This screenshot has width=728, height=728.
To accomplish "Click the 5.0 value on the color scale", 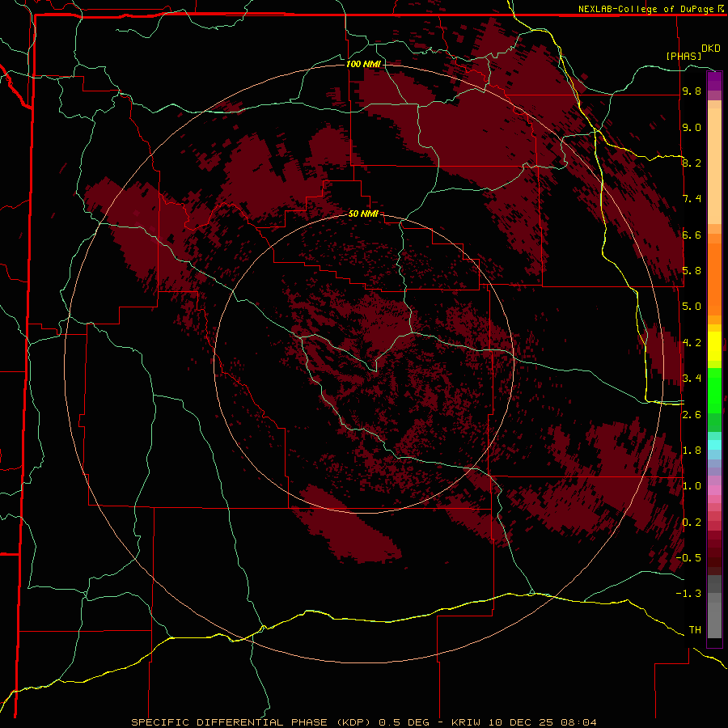I will tap(692, 307).
